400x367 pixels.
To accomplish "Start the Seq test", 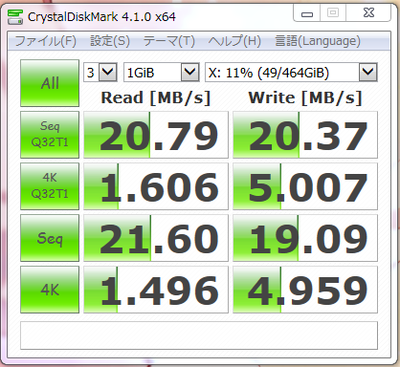I will pyautogui.click(x=50, y=238).
